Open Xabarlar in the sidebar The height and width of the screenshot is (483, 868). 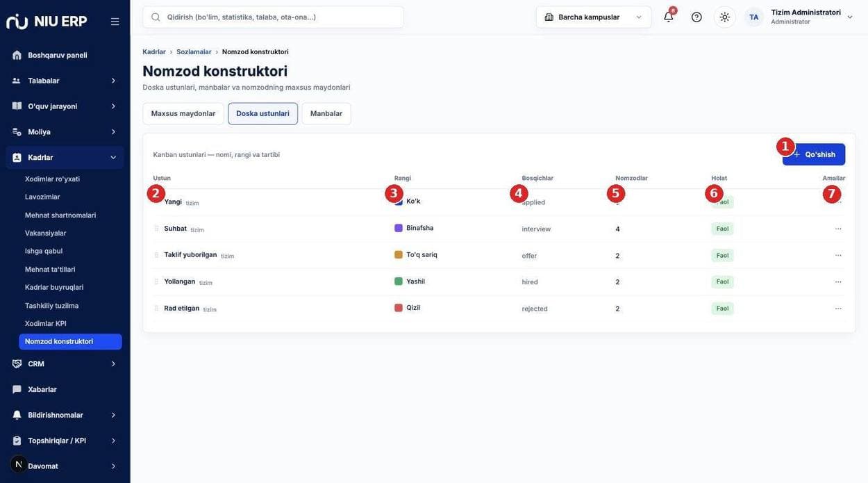click(x=65, y=389)
